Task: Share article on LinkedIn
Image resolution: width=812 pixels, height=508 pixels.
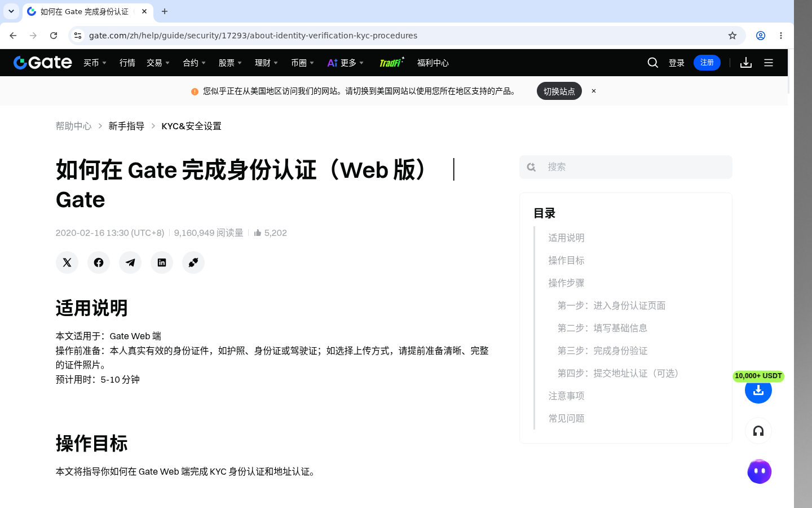Action: (162, 262)
